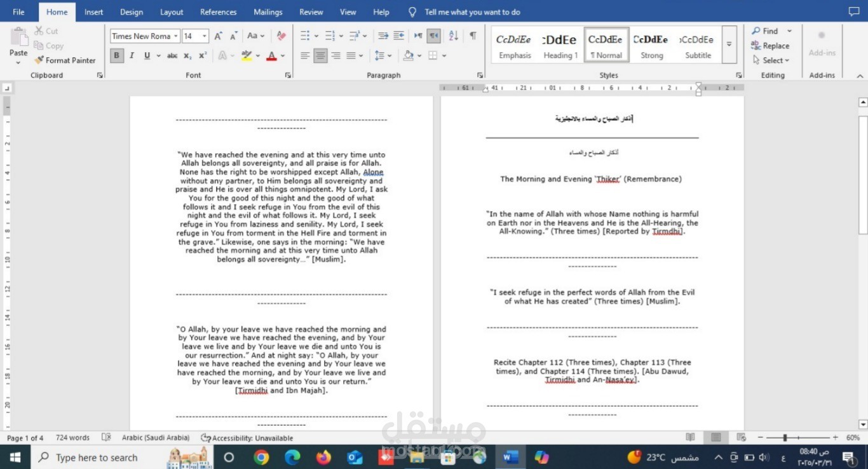Apply strikethrough formatting to text
The image size is (868, 469).
[172, 56]
